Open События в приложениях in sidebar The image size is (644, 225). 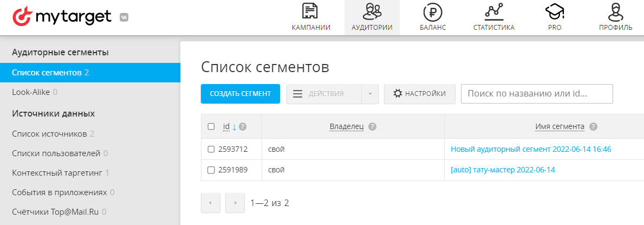click(x=63, y=192)
